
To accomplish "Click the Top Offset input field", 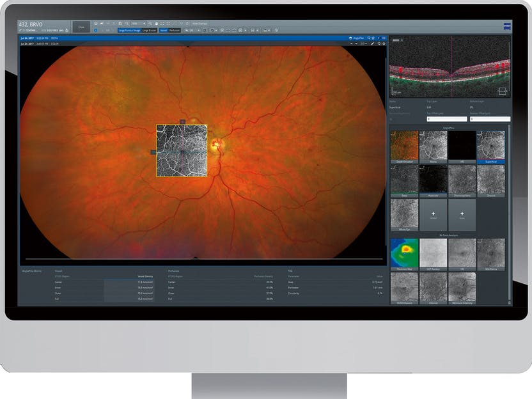I will 447,119.
